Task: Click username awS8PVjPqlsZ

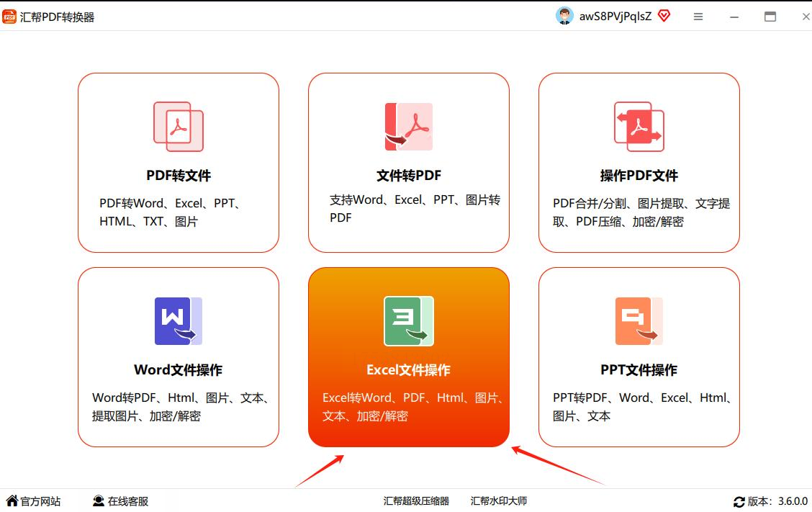Action: 615,17
